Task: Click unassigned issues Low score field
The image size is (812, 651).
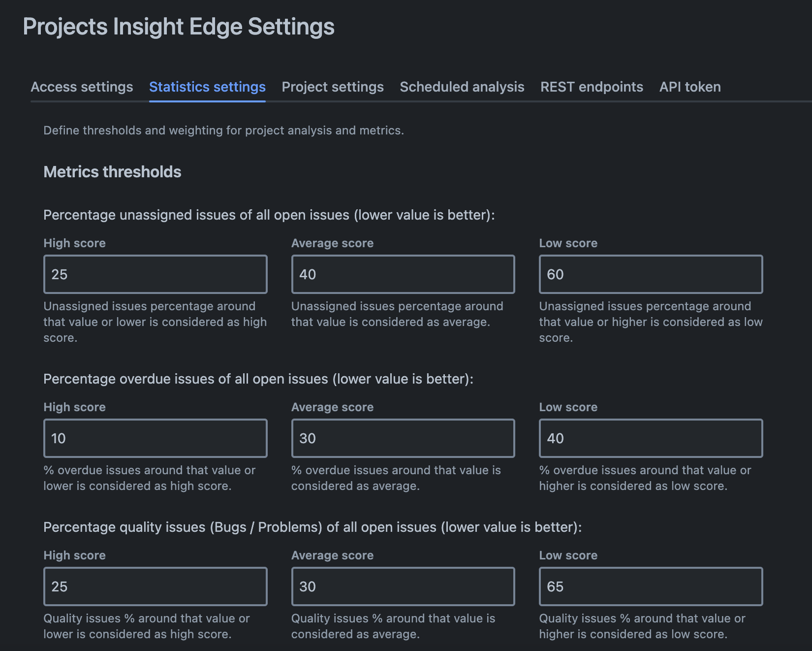Action: click(651, 274)
